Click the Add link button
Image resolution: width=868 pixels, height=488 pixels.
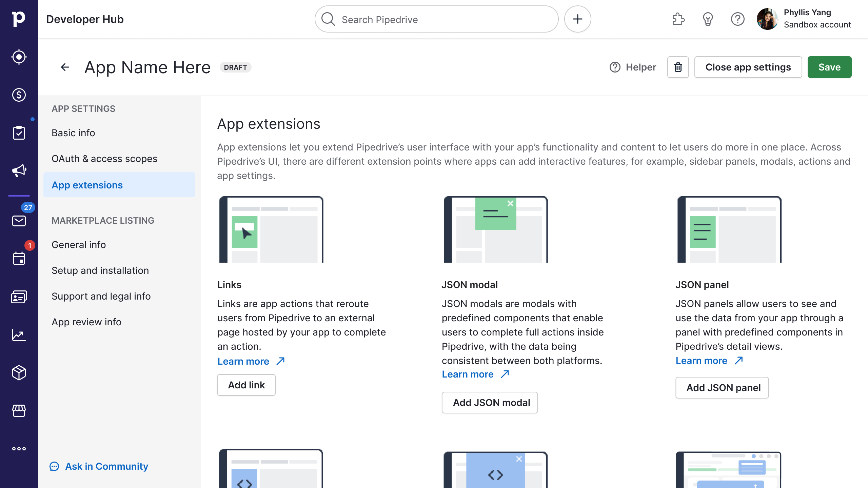coord(246,384)
